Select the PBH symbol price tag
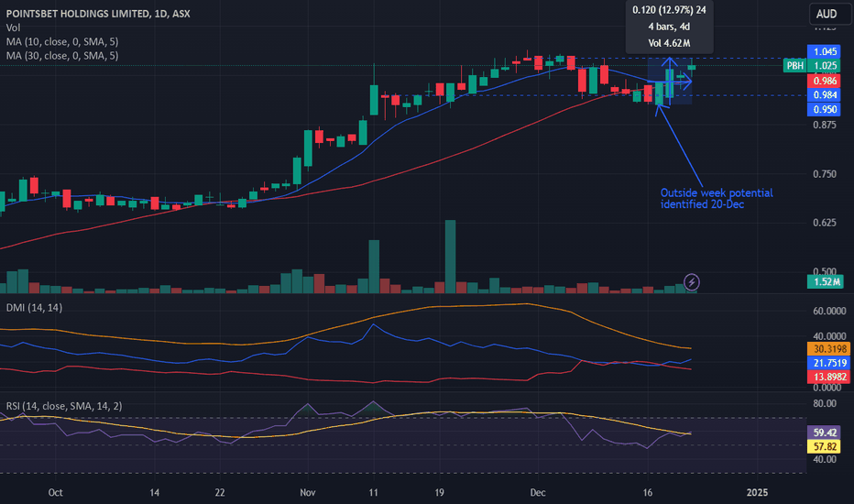 [794, 66]
